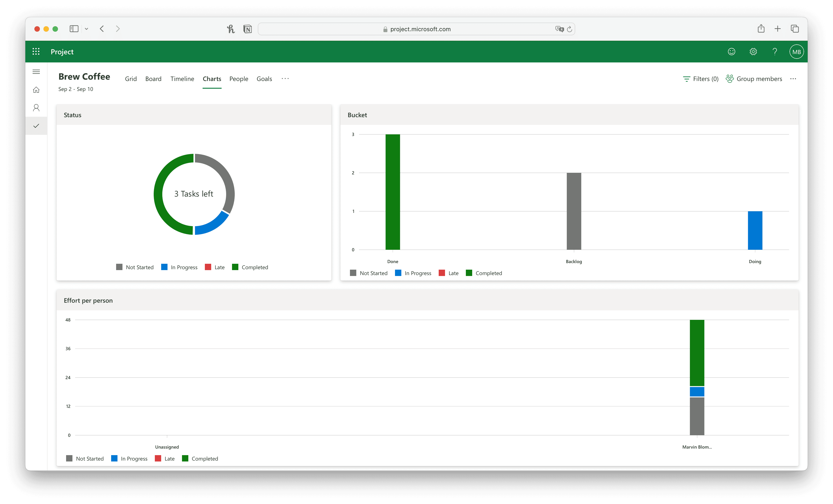Toggle Not Started legend in Bucket chart
The image size is (833, 504).
pos(369,273)
